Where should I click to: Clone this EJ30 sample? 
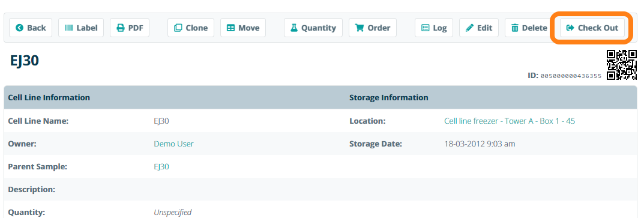click(191, 28)
